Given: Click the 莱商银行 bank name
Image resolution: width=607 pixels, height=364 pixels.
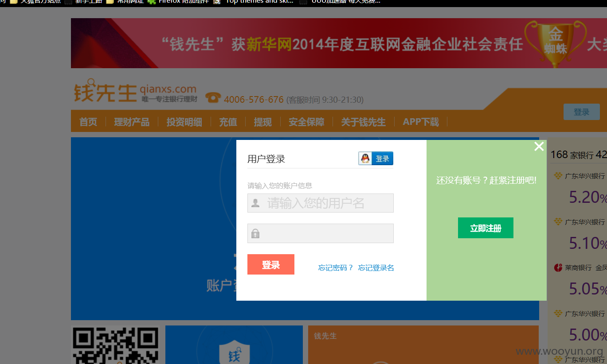Looking at the screenshot, I should pyautogui.click(x=578, y=267).
